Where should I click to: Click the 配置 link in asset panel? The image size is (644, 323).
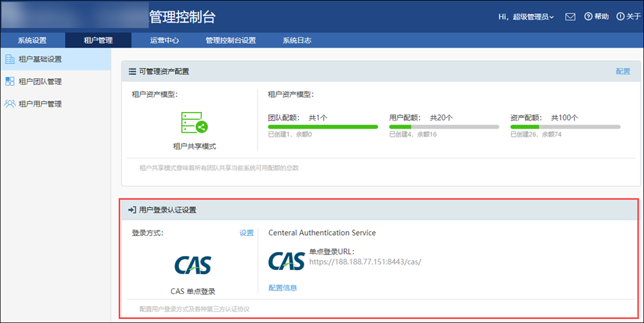pyautogui.click(x=623, y=71)
